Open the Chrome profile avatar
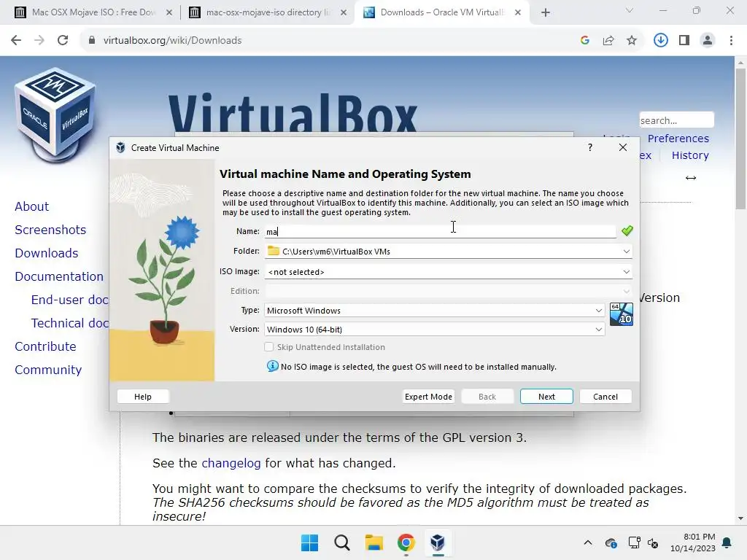The image size is (747, 560). click(x=708, y=41)
